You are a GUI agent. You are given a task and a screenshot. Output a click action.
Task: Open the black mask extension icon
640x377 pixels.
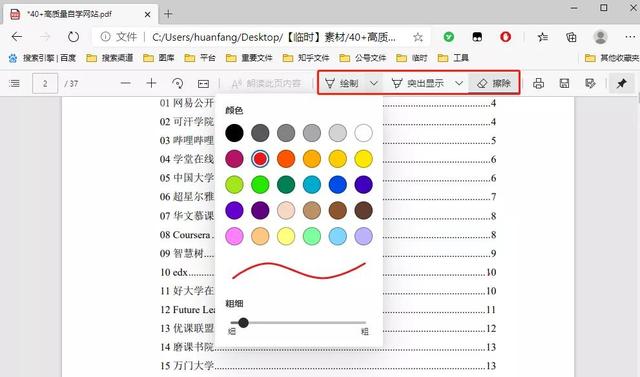pyautogui.click(x=477, y=37)
